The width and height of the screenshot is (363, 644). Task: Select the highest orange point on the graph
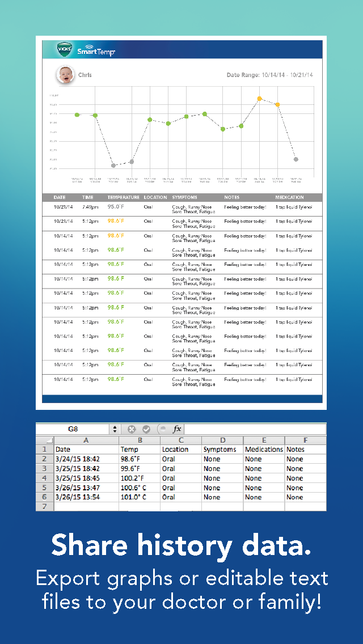(259, 99)
